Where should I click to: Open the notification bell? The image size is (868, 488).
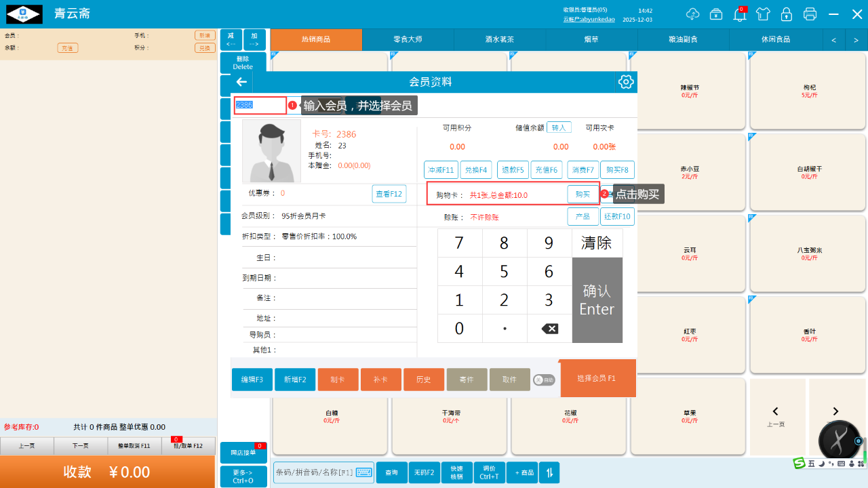coord(740,14)
